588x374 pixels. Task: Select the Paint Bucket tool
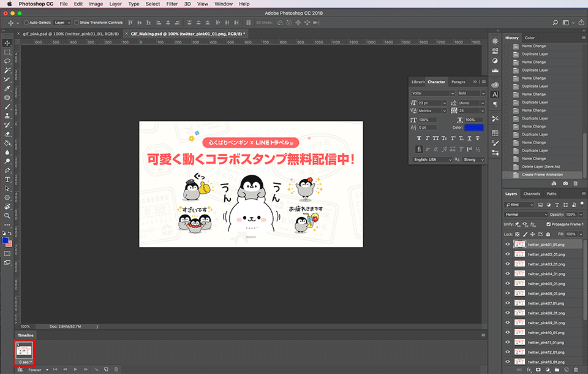pyautogui.click(x=7, y=143)
